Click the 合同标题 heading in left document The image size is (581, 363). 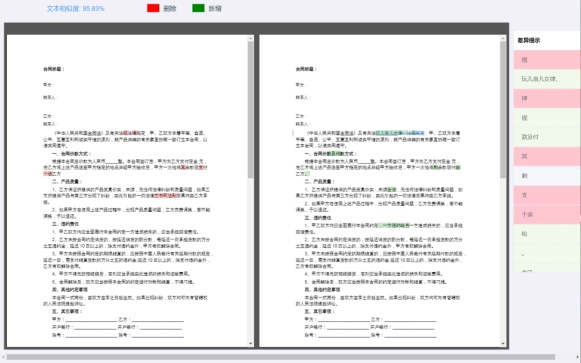click(x=54, y=69)
